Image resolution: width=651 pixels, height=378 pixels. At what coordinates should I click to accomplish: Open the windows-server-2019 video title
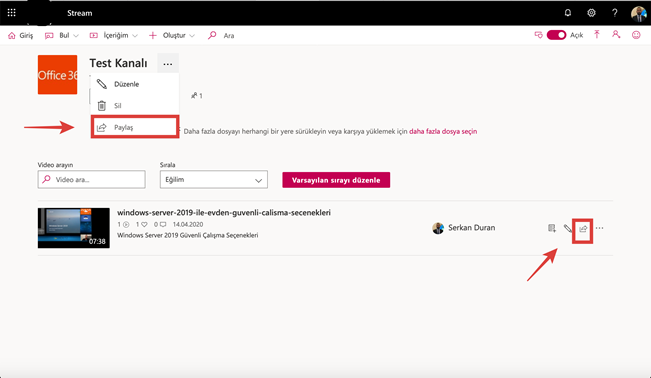click(x=224, y=212)
